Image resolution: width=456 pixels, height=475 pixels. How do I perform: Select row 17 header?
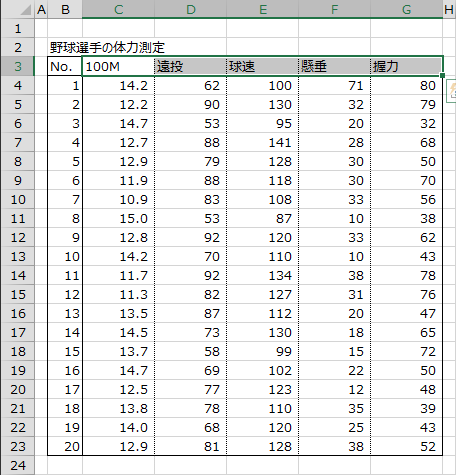(17, 332)
